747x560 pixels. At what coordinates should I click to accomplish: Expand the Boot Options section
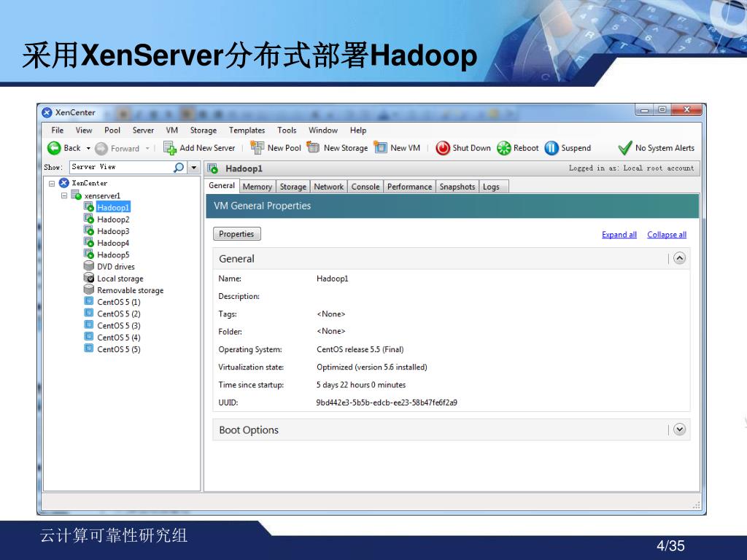(x=679, y=429)
